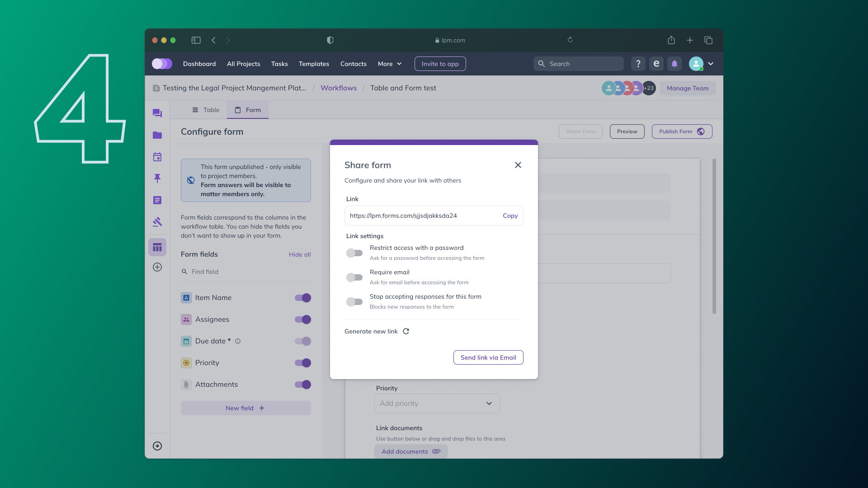Click the Find field search box
The image size is (868, 488).
(x=246, y=272)
